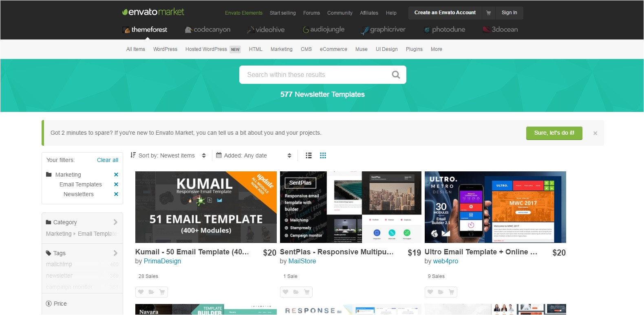Select Muse in category nav
644x315 pixels.
362,49
